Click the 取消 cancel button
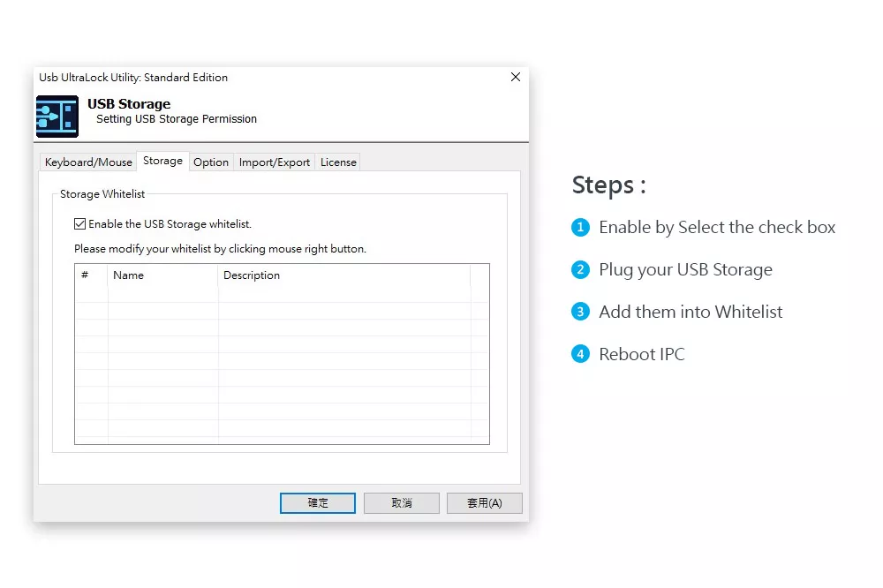The height and width of the screenshot is (588, 883). point(402,503)
